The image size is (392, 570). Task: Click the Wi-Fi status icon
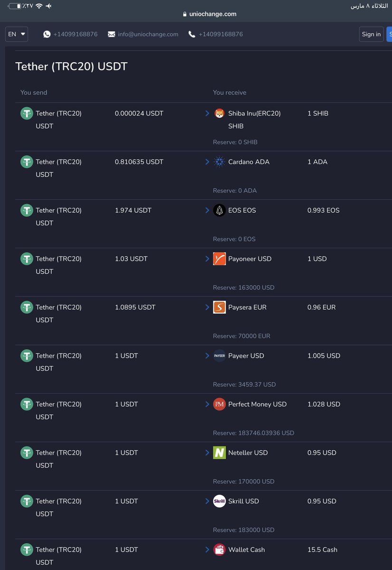[x=39, y=6]
